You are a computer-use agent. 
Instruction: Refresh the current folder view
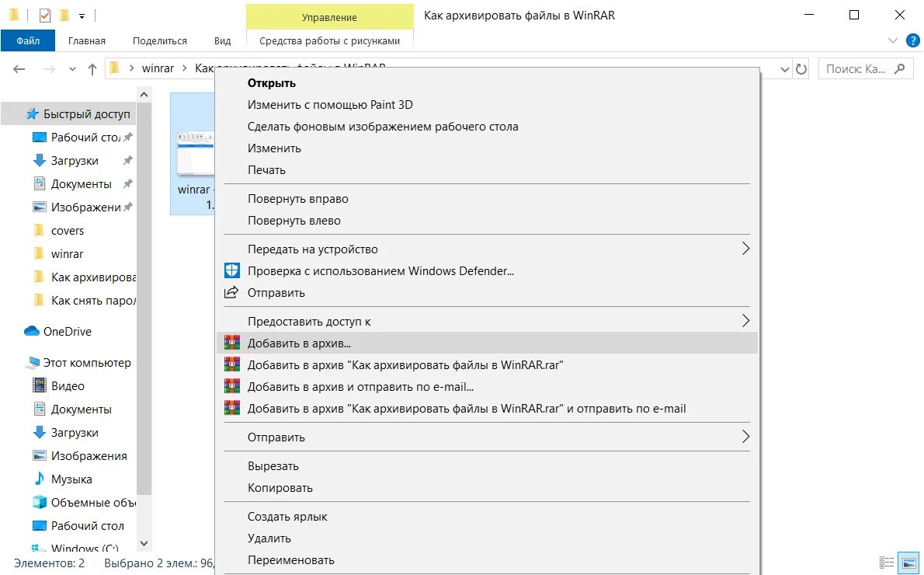(802, 69)
